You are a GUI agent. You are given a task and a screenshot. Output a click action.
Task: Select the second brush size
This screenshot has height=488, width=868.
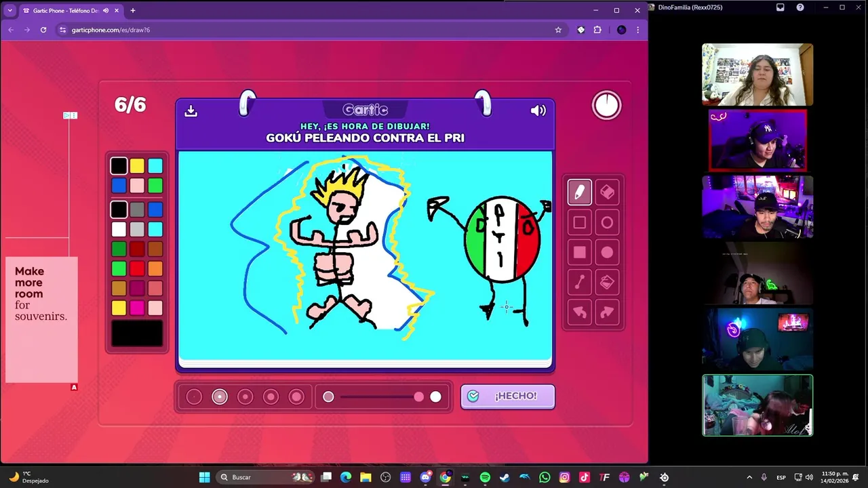tap(220, 397)
